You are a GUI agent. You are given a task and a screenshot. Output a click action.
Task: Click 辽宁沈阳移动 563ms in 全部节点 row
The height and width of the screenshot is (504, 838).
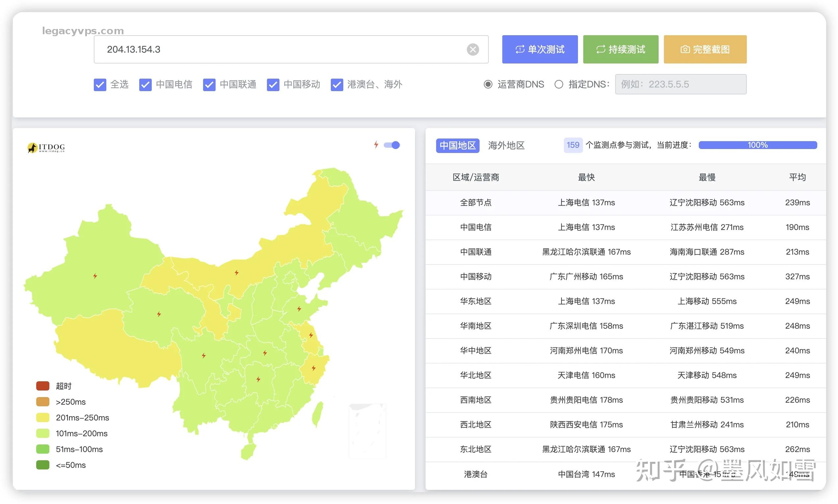pyautogui.click(x=707, y=203)
